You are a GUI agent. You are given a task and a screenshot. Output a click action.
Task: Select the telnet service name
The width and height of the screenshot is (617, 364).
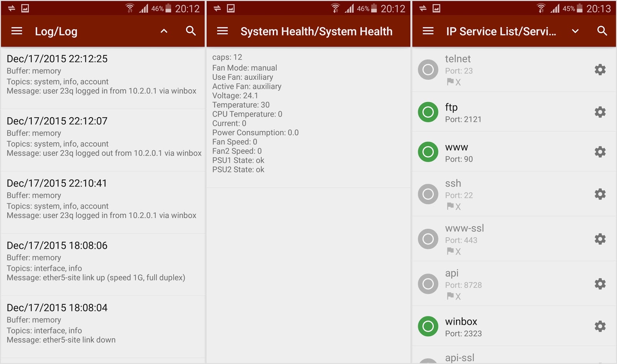click(458, 59)
